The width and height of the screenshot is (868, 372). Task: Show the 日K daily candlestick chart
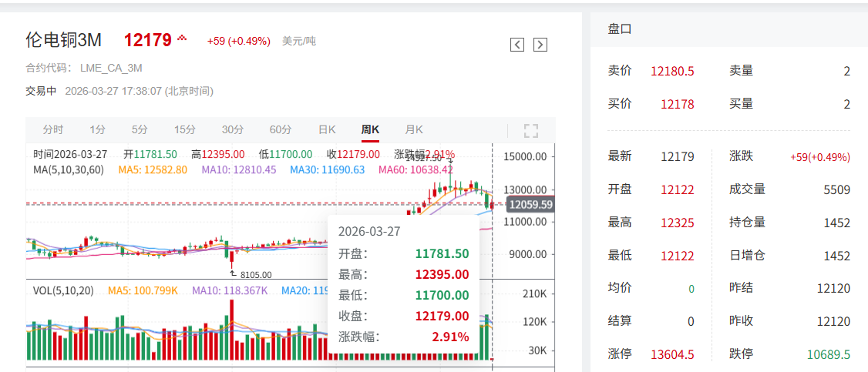(x=327, y=129)
